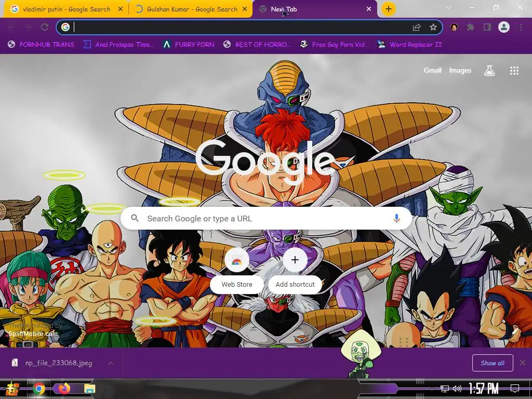Image resolution: width=532 pixels, height=399 pixels.
Task: Go forward using the forward arrow
Action: [28, 27]
